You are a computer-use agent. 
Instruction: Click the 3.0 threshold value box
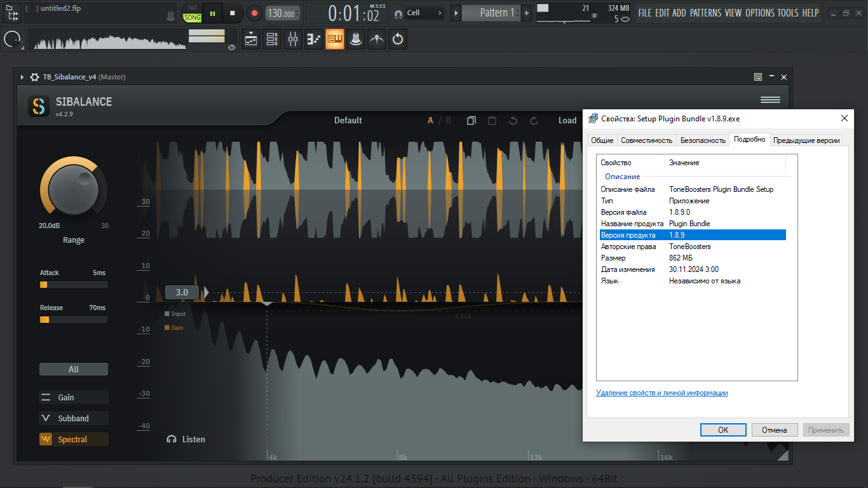(182, 292)
